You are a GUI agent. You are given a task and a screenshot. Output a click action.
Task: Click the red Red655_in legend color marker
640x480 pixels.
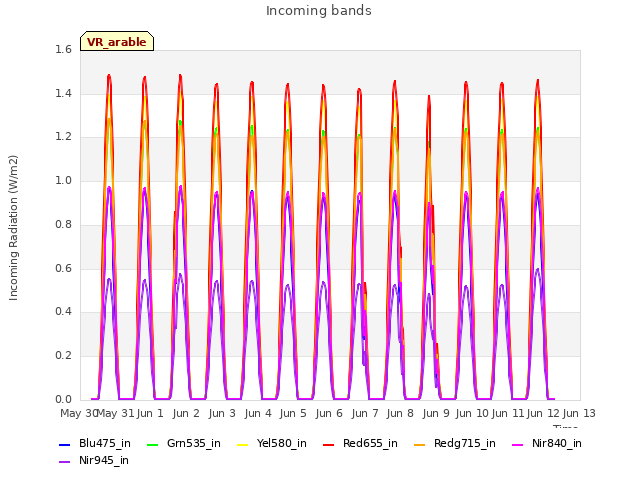click(329, 444)
